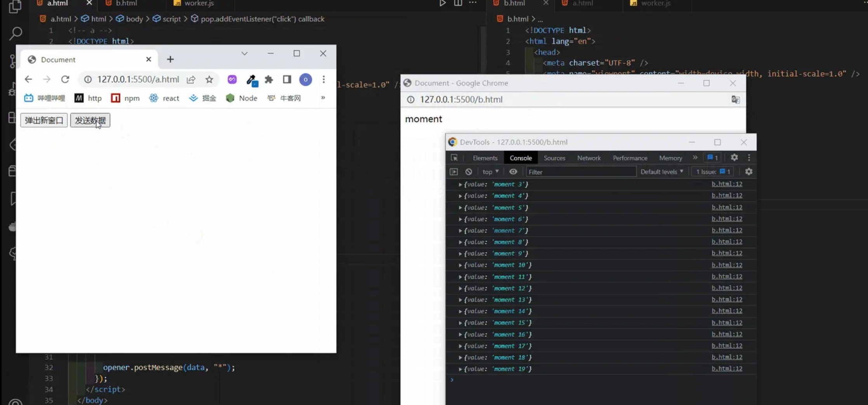Open editor more actions ellipsis

473,3
